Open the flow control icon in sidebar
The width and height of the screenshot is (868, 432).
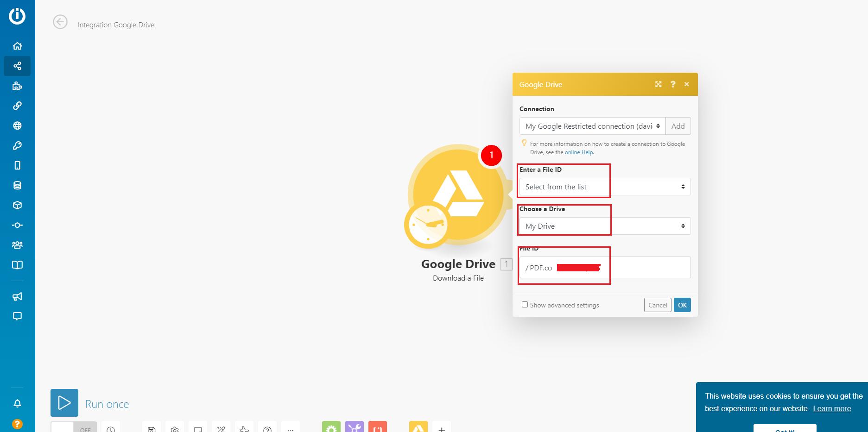point(17,225)
